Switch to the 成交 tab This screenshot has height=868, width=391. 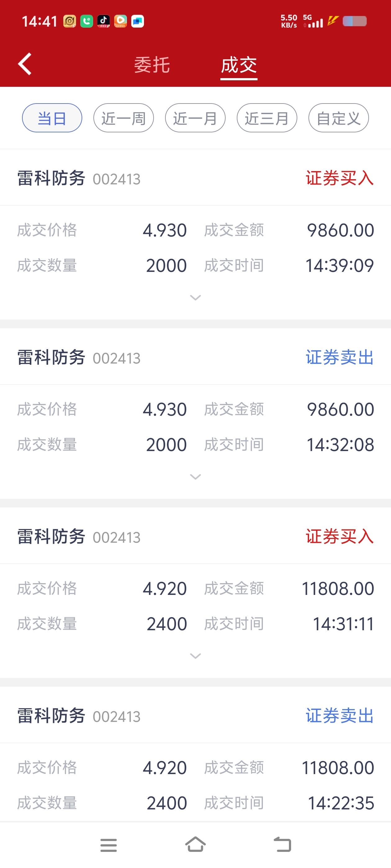point(239,65)
